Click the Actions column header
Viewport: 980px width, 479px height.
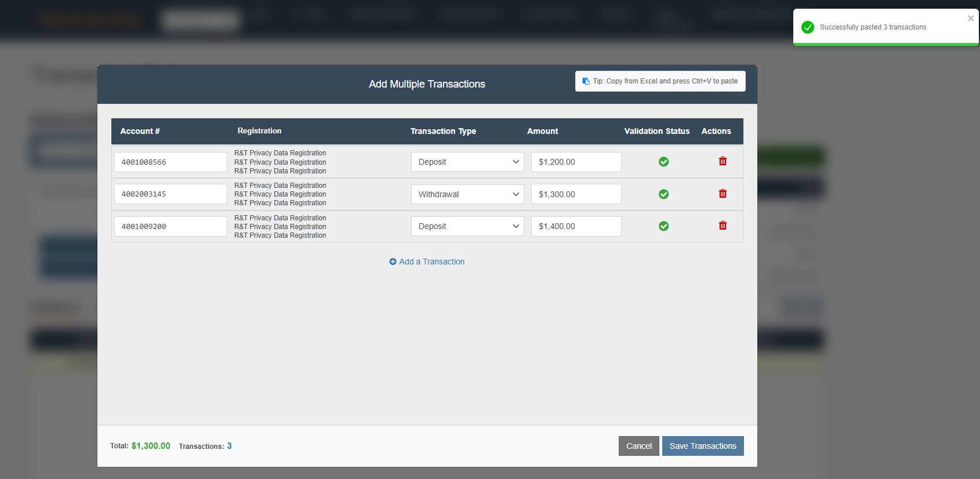tap(716, 131)
